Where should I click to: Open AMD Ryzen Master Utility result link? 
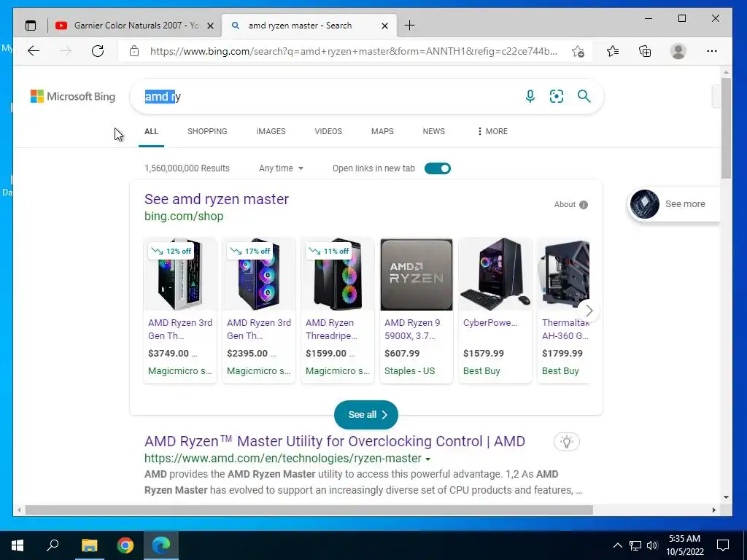click(334, 441)
